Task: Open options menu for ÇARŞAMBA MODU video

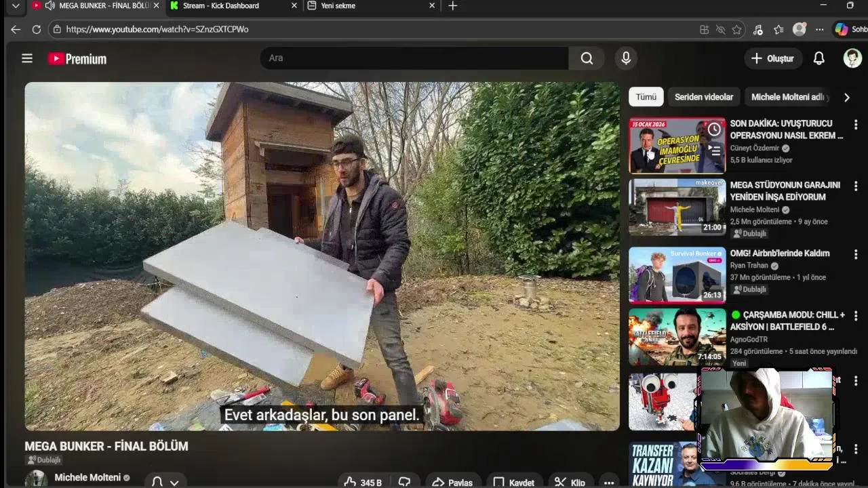Action: (856, 317)
